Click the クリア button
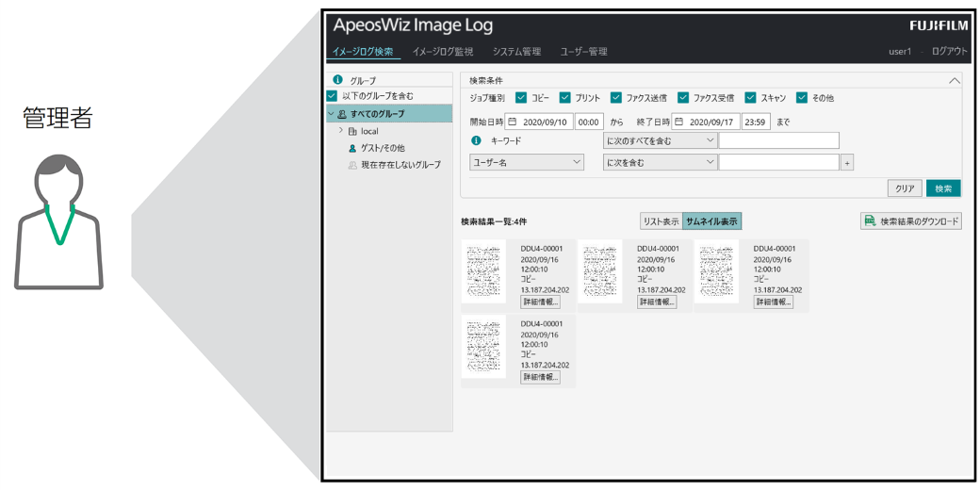This screenshot has height=490, width=980. (x=905, y=188)
